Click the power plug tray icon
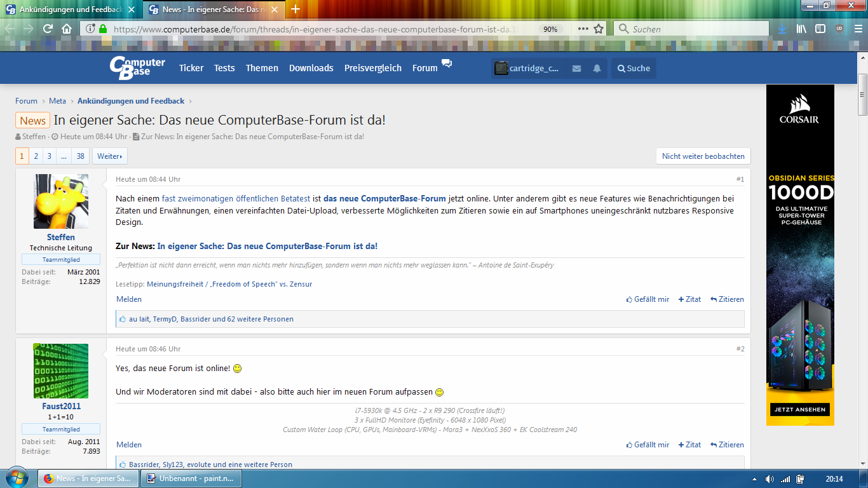 point(801,479)
